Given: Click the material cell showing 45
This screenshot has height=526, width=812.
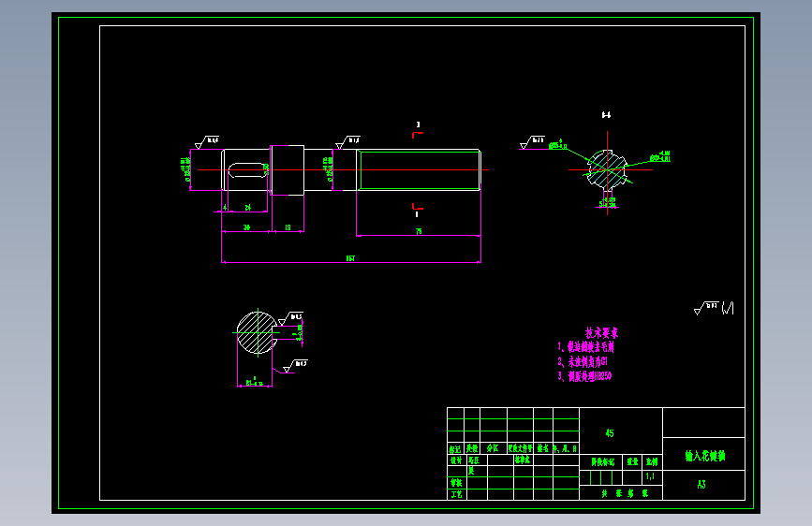Looking at the screenshot, I should click(x=620, y=432).
